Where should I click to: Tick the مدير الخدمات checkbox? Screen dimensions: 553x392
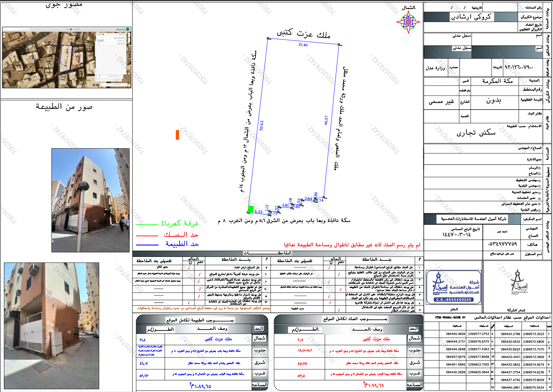tap(539, 198)
